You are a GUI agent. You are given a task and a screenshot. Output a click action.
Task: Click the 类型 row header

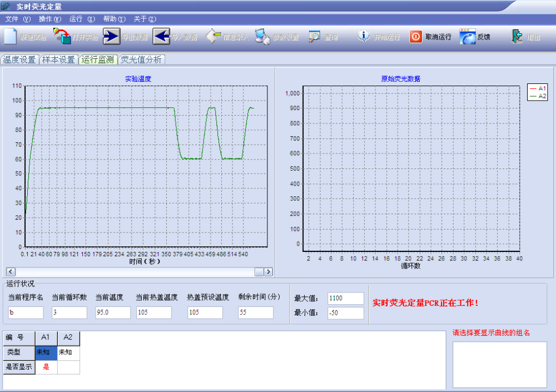[x=19, y=353]
